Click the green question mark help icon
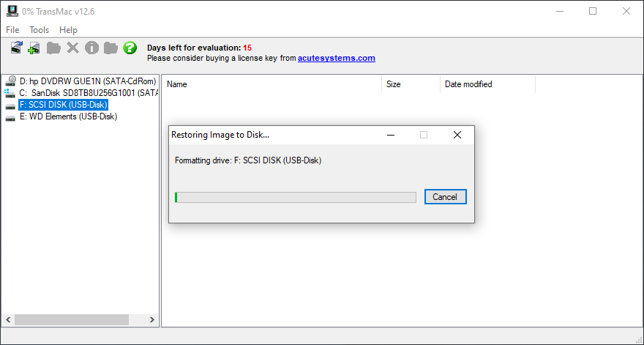644x345 pixels. (x=130, y=48)
